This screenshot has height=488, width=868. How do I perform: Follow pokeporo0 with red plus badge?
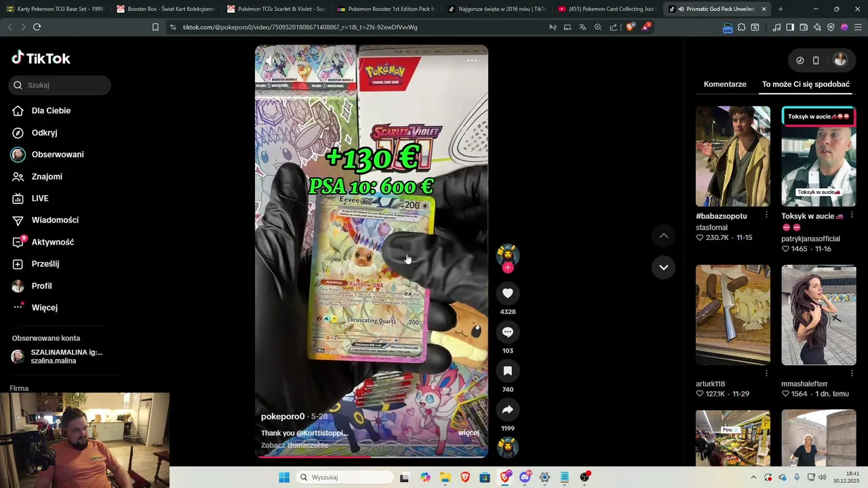pos(507,268)
